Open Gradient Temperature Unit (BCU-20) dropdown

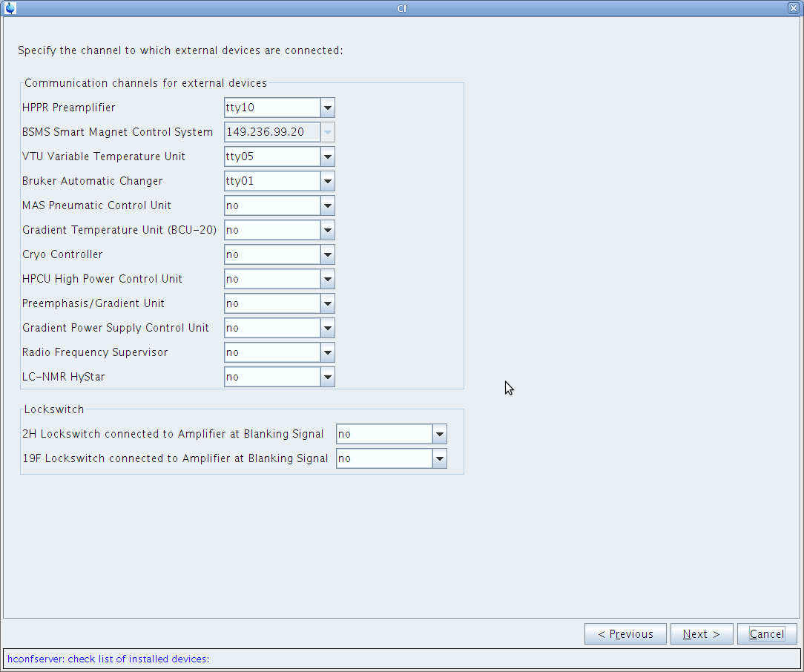click(x=328, y=230)
